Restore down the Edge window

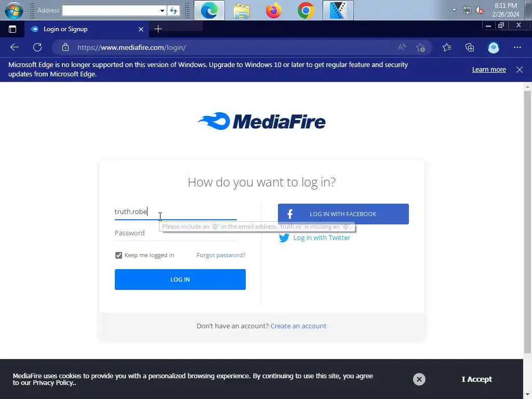pyautogui.click(x=501, y=25)
